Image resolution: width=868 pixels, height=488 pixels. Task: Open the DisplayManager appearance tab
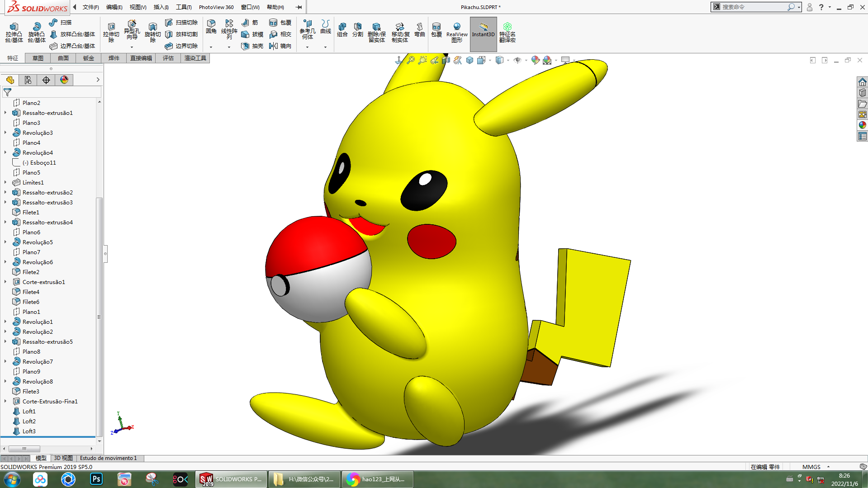64,80
